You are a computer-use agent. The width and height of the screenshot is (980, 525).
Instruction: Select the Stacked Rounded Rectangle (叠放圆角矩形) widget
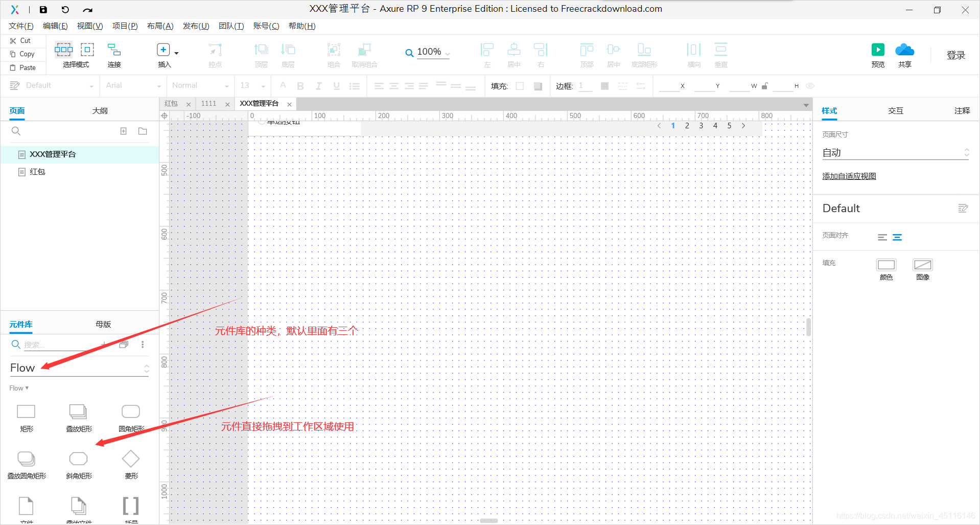tap(26, 459)
